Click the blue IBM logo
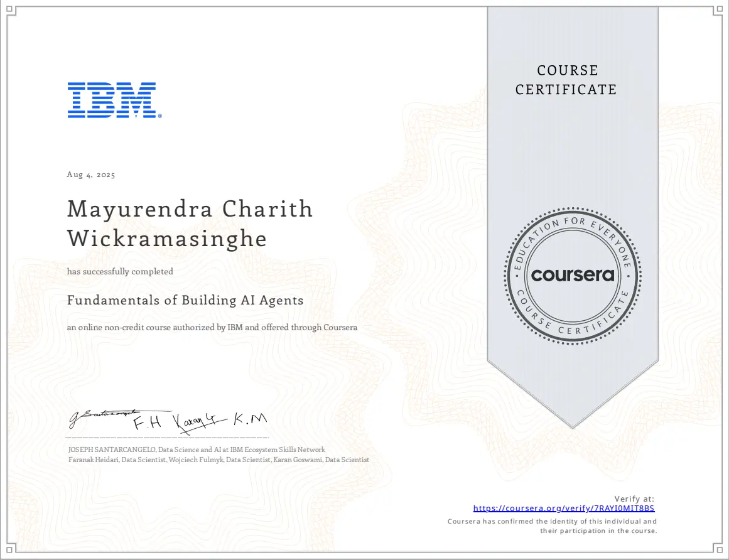729x560 pixels. (x=114, y=100)
